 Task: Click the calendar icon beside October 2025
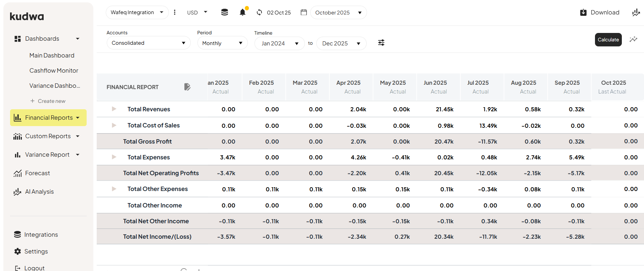point(304,12)
